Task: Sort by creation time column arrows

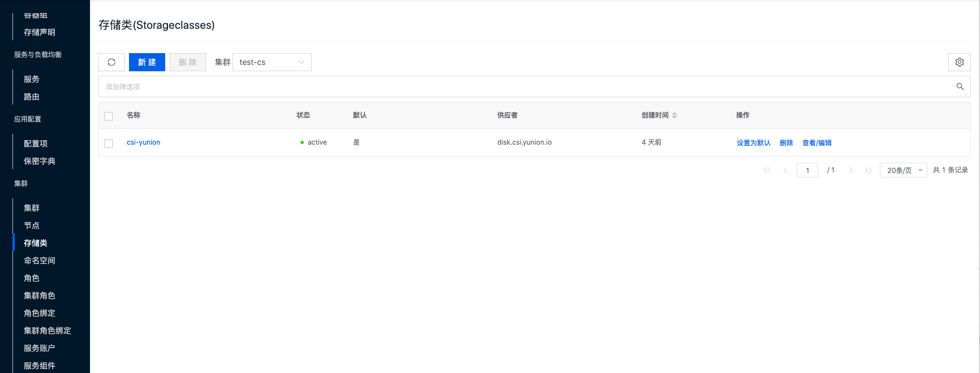Action: pos(674,115)
